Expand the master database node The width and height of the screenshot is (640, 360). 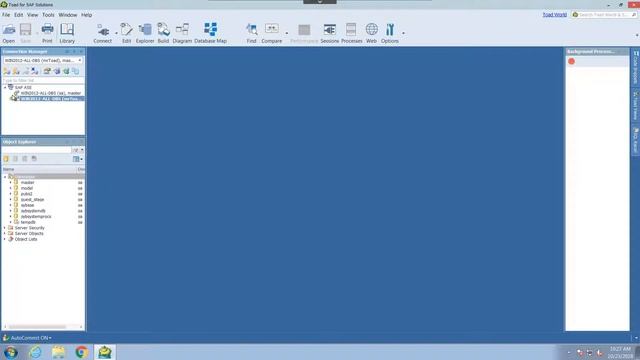click(x=11, y=182)
